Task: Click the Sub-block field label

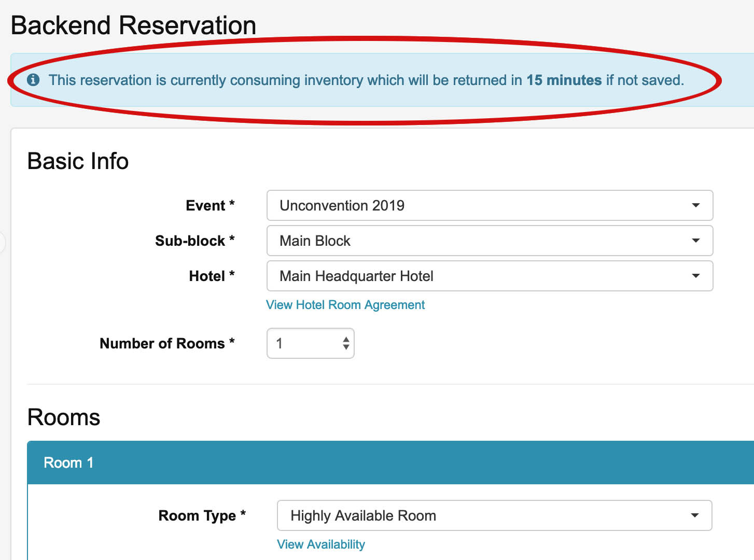Action: point(195,241)
